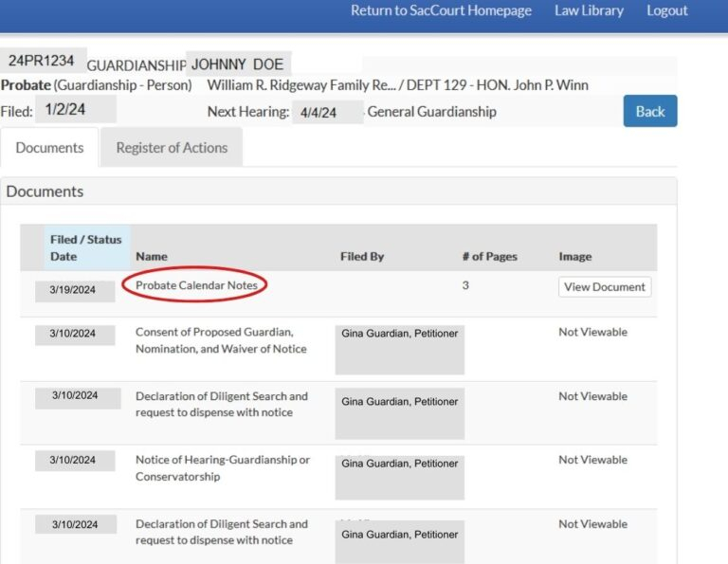Click Not Viewable in the Notice of Hearing row
Viewport: 728px width, 564px height.
592,460
